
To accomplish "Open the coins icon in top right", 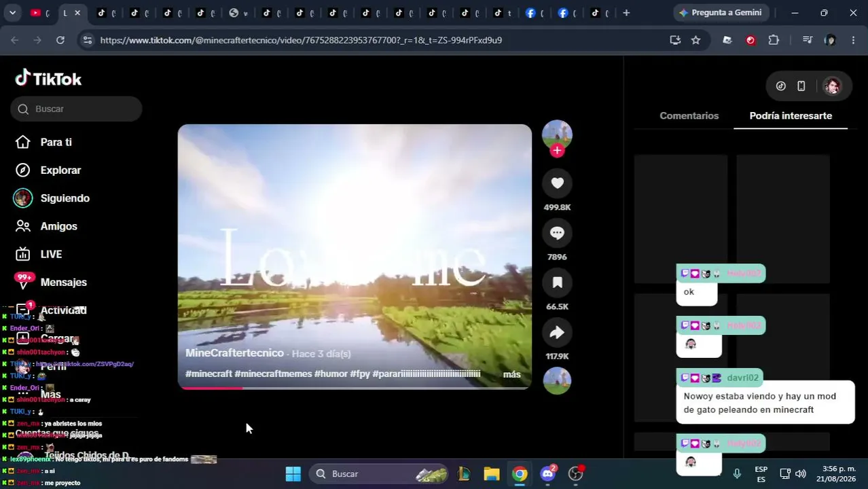I will click(781, 86).
